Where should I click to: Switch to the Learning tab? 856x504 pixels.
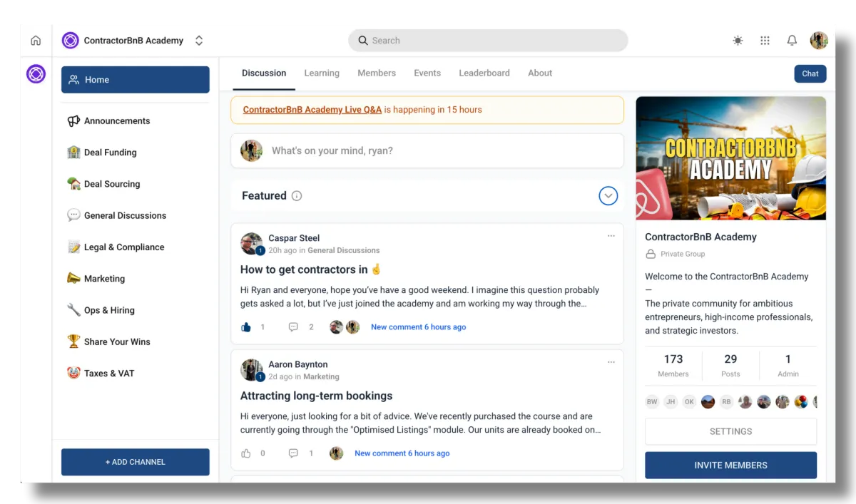click(x=322, y=73)
